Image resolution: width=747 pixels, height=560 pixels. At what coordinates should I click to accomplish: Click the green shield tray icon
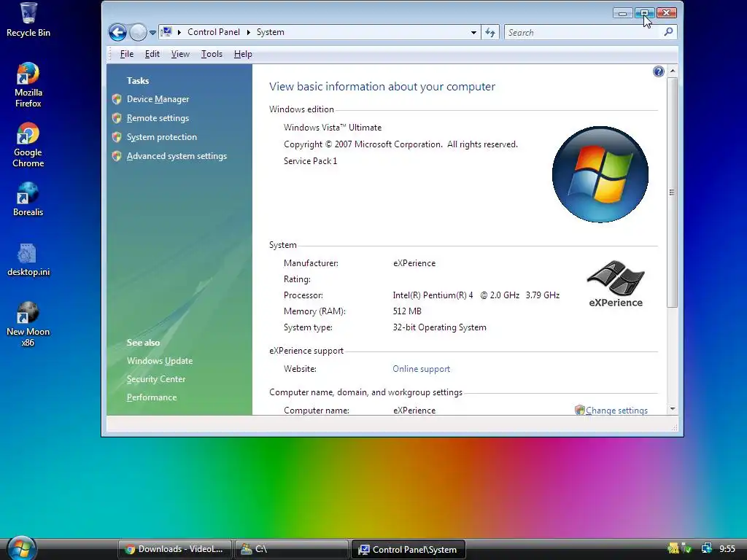tap(686, 548)
